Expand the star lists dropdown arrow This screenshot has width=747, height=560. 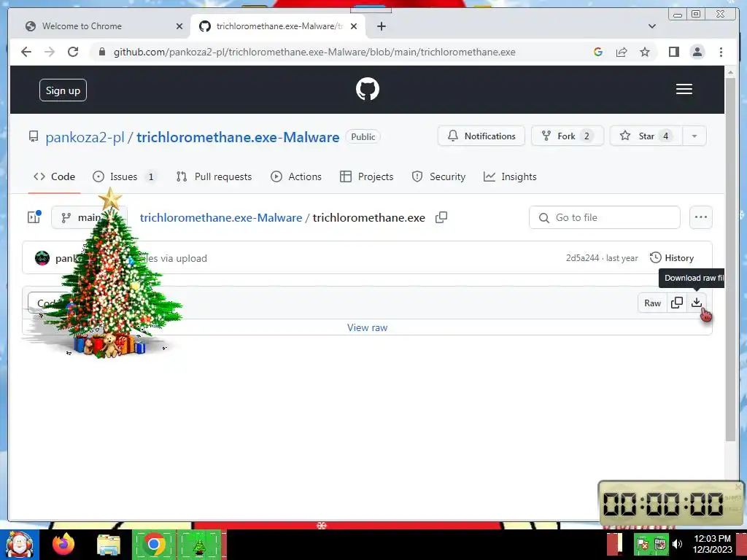click(x=694, y=136)
